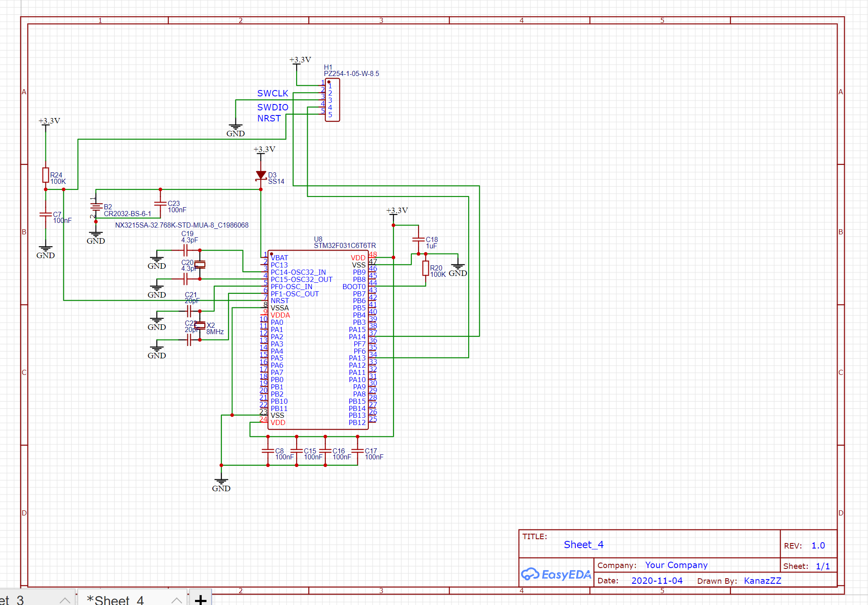Select capacitor C8 symbol
This screenshot has height=605, width=868.
(x=268, y=451)
